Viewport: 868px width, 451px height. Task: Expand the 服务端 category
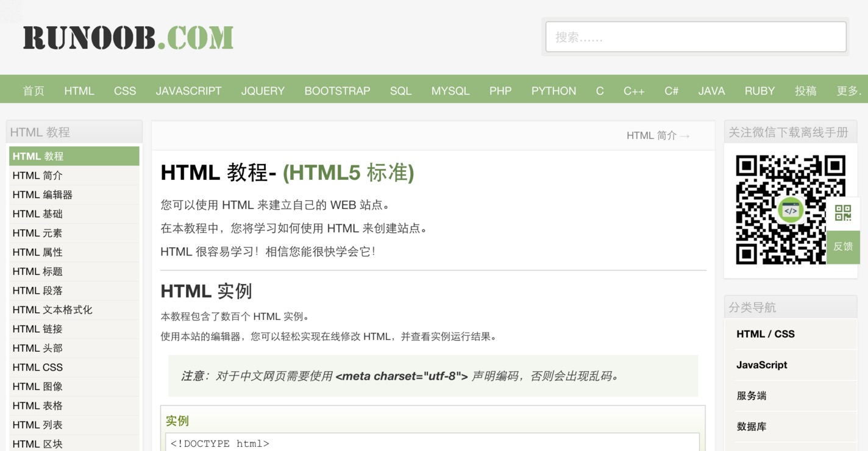[752, 396]
